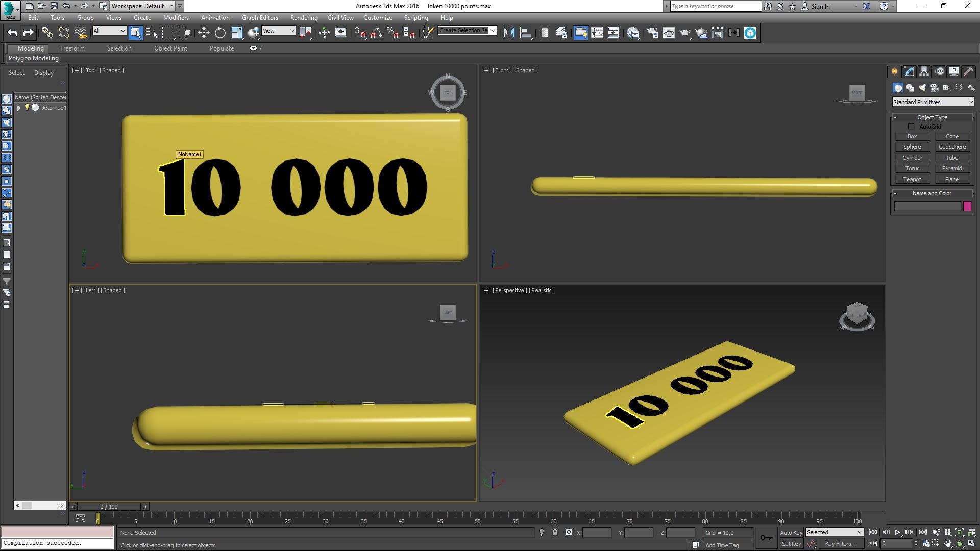Select the Move transform tool
Image resolution: width=980 pixels, height=551 pixels.
pyautogui.click(x=204, y=33)
